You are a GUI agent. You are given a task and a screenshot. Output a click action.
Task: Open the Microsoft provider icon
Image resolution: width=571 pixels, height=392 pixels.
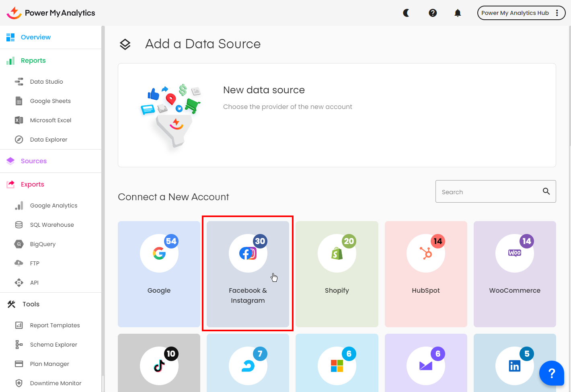click(337, 366)
